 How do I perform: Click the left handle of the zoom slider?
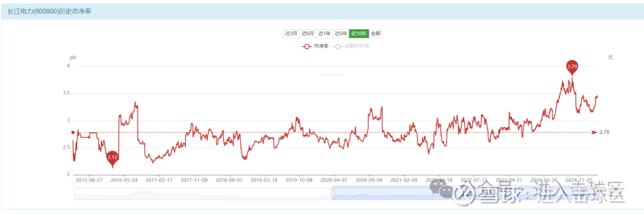click(332, 193)
